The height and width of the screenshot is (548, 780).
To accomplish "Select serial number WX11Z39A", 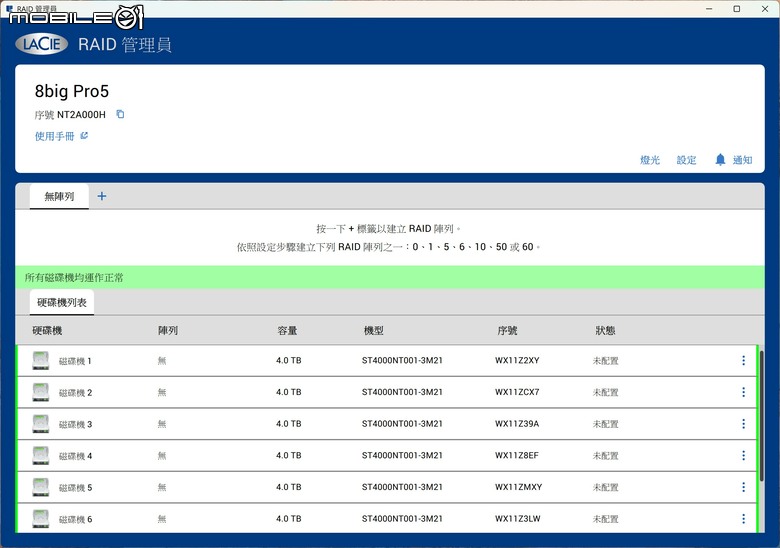I will click(517, 424).
